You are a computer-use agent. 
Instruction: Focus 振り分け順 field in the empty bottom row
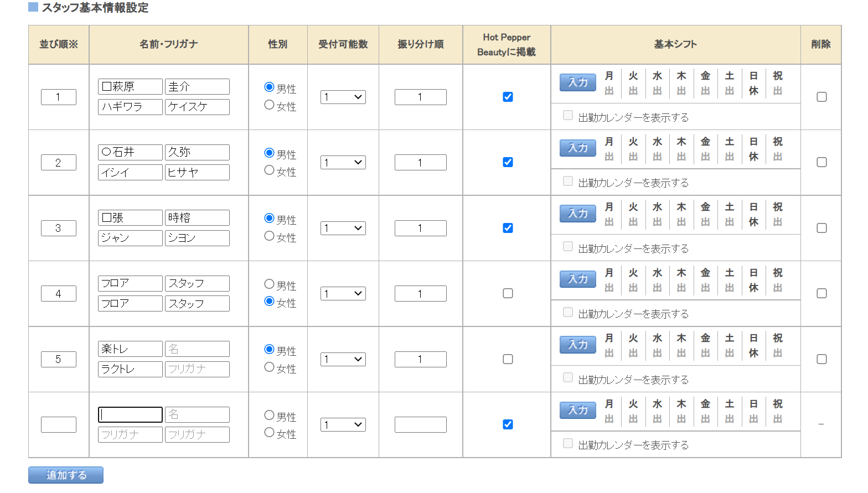pos(420,424)
